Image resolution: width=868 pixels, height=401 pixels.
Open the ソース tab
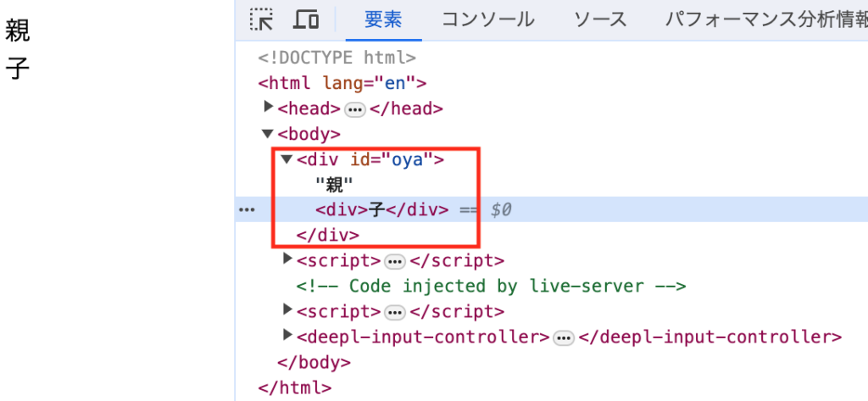tap(600, 20)
